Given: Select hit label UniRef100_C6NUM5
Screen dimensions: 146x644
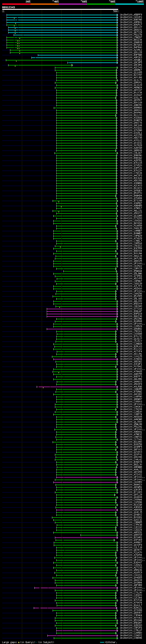Looking at the screenshot, I should coord(131,389).
